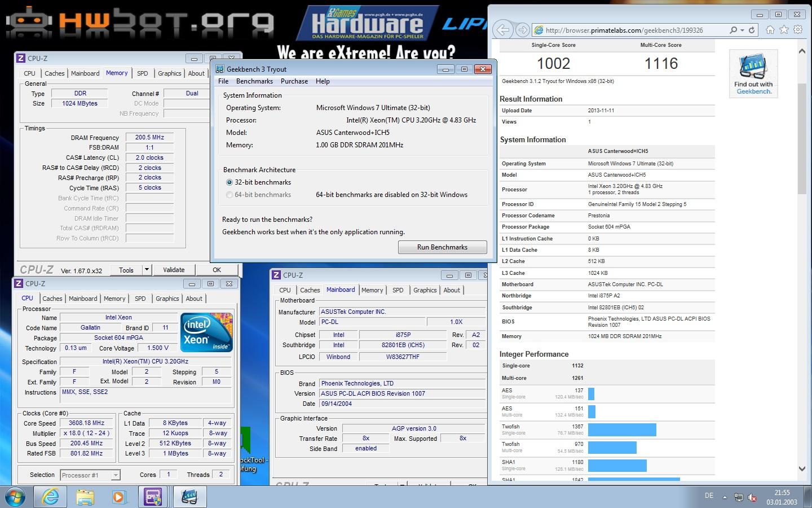Image resolution: width=812 pixels, height=508 pixels.
Task: Click the CPU-Z Z logo of Memory window
Action: (21, 58)
